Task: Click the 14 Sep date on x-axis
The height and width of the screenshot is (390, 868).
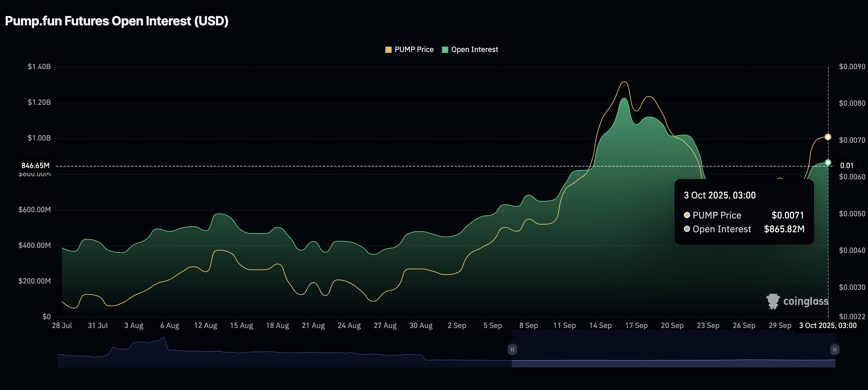Action: pyautogui.click(x=600, y=325)
